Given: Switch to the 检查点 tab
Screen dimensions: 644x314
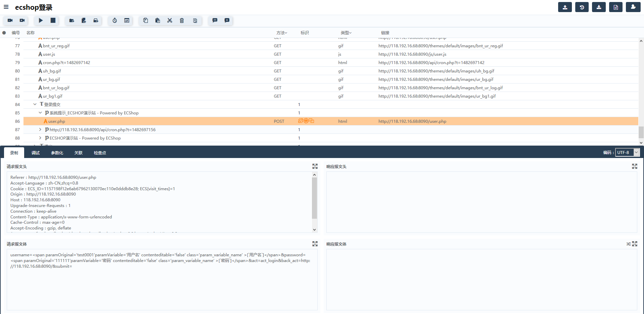Looking at the screenshot, I should coord(100,153).
